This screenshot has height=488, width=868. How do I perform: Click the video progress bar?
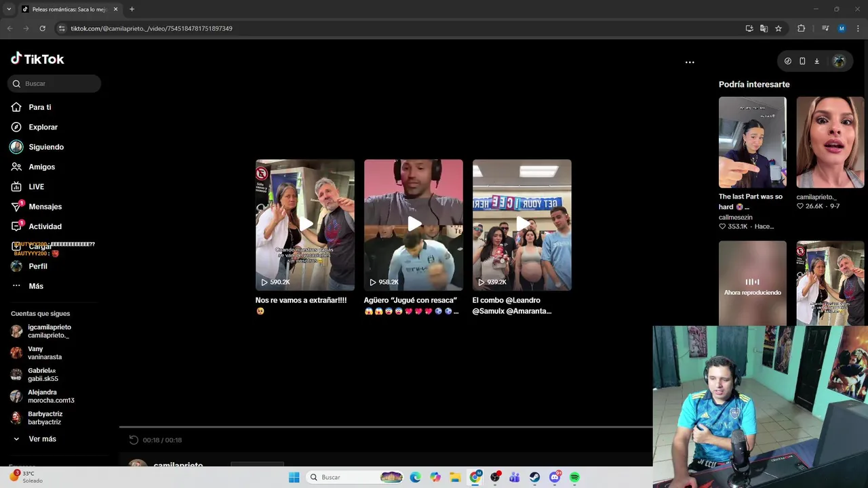click(x=386, y=428)
